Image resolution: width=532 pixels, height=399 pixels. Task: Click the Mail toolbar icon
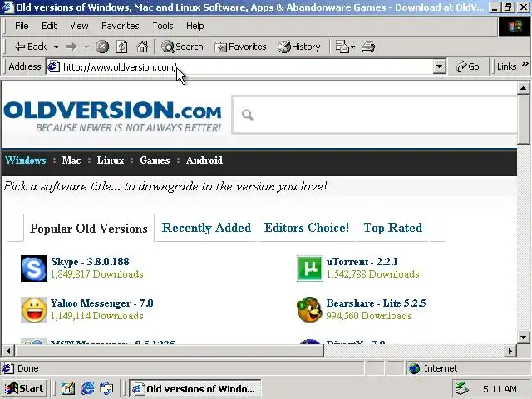point(342,47)
